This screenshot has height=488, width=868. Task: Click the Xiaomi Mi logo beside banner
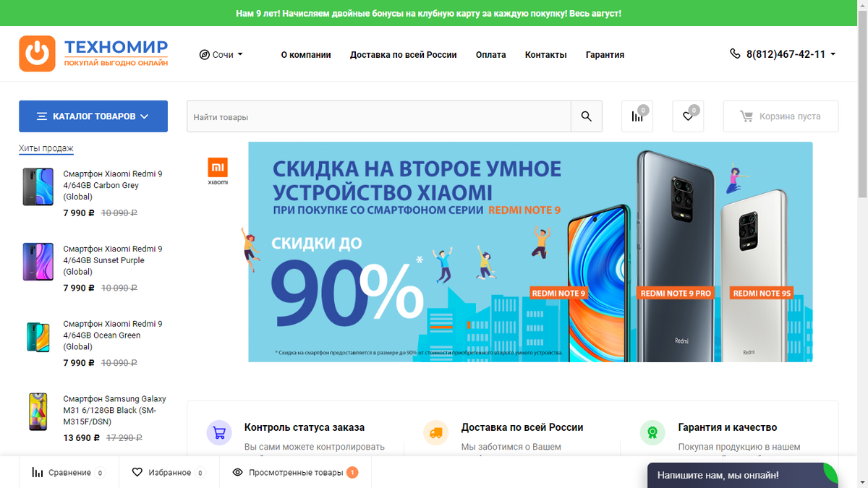(218, 171)
